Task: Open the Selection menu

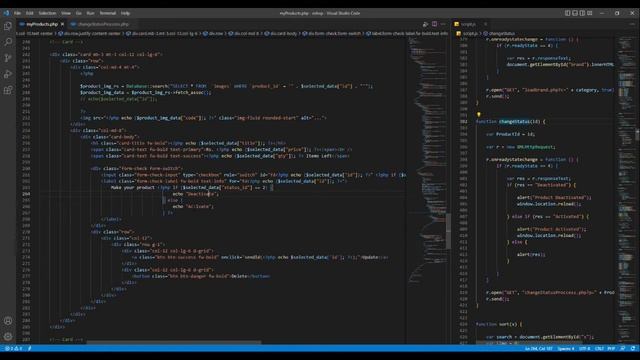Action: (x=47, y=13)
